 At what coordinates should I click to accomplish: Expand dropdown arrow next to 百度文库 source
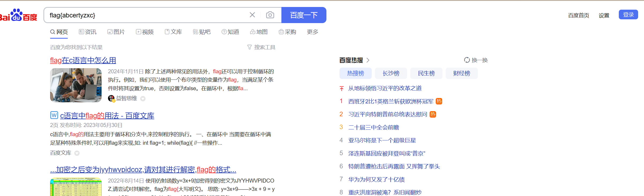tap(77, 153)
